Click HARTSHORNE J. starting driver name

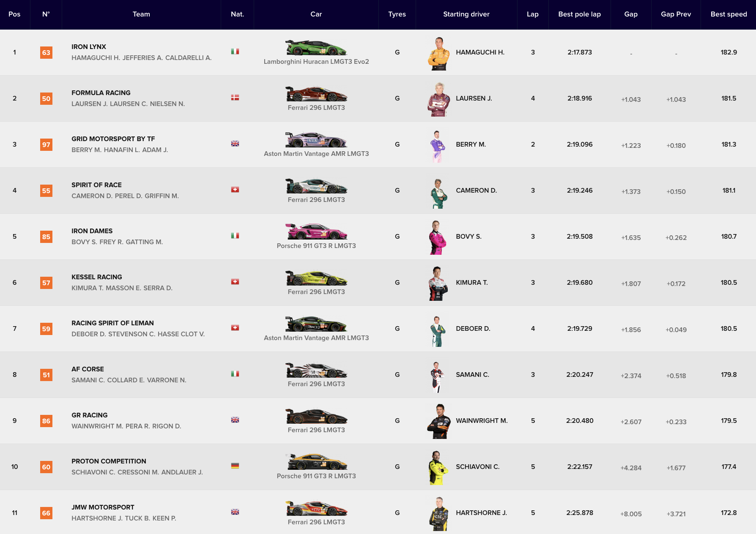[x=482, y=513]
